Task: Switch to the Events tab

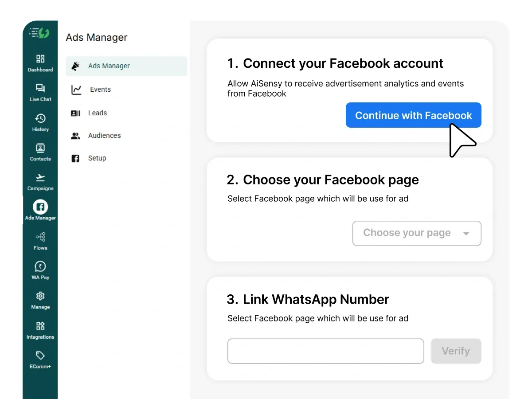Action: 100,89
